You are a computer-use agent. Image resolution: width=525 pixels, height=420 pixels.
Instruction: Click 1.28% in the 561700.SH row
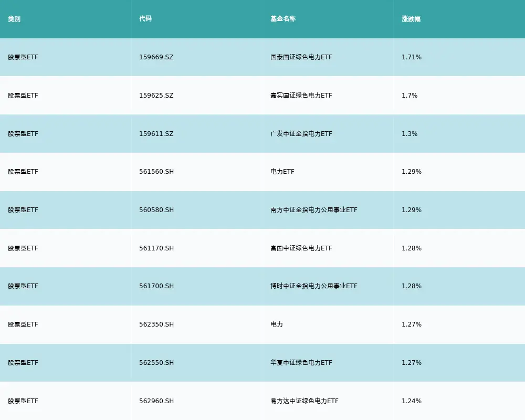(412, 286)
